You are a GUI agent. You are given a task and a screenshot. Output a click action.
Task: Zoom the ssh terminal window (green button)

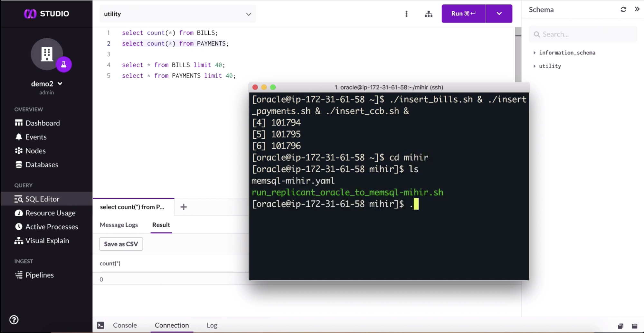tap(273, 87)
